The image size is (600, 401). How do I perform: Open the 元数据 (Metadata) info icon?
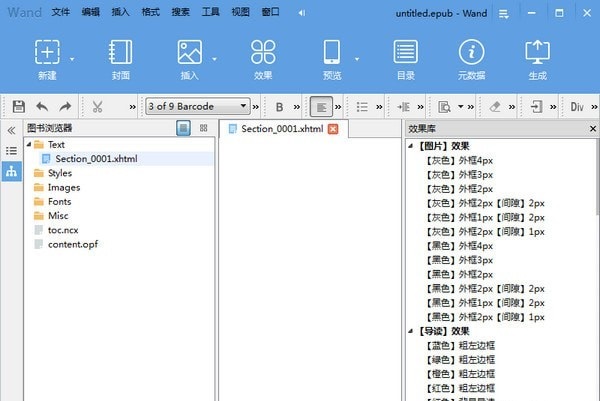pyautogui.click(x=471, y=52)
